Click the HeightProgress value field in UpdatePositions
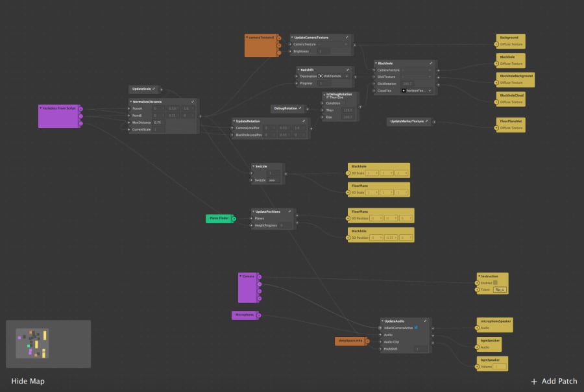The width and height of the screenshot is (584, 392). coord(286,225)
